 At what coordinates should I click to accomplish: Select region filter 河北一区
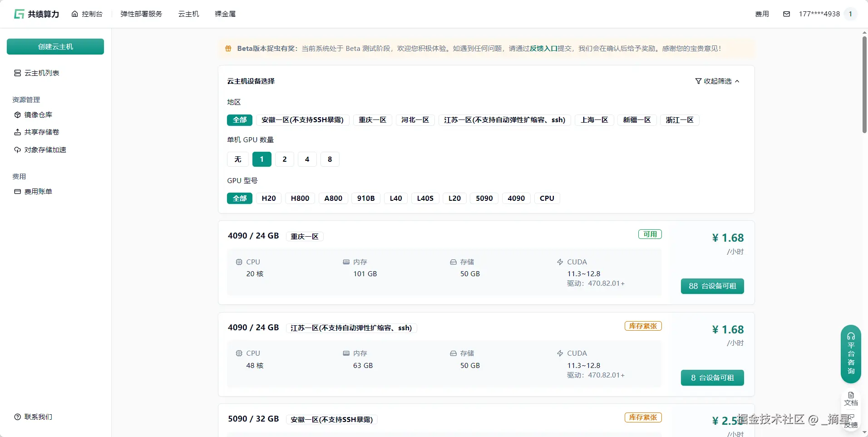415,120
